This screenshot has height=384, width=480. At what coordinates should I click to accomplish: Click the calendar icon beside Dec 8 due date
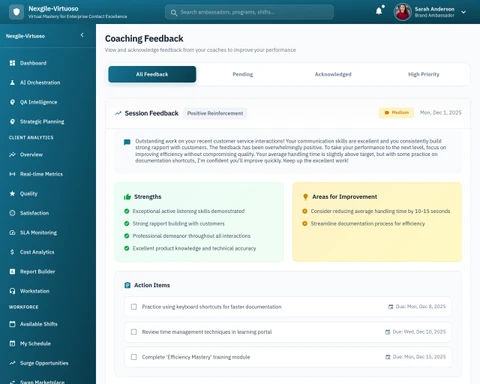(x=391, y=307)
